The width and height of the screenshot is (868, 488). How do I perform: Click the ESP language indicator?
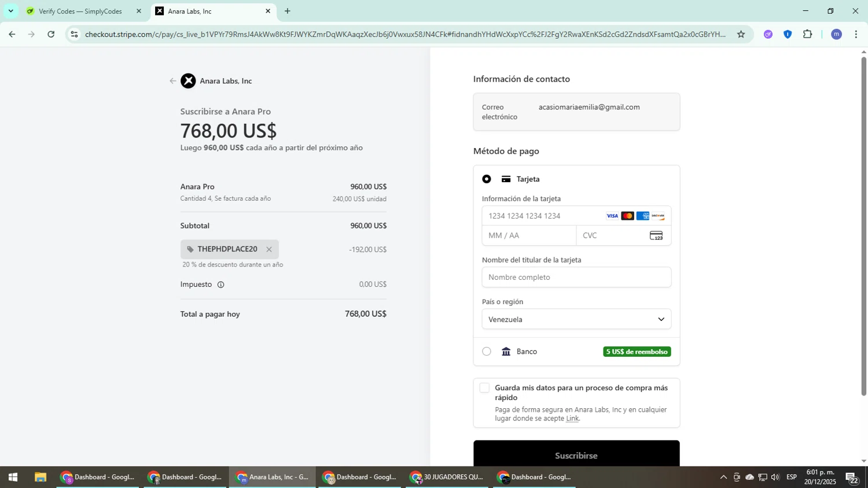tap(792, 477)
